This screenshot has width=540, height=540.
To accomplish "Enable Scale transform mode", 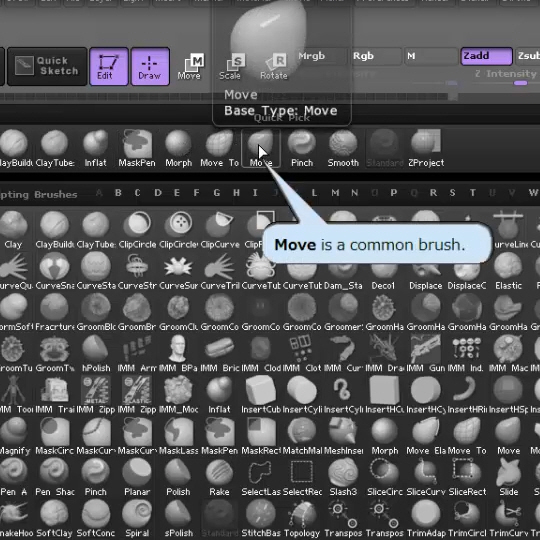I will (232, 66).
